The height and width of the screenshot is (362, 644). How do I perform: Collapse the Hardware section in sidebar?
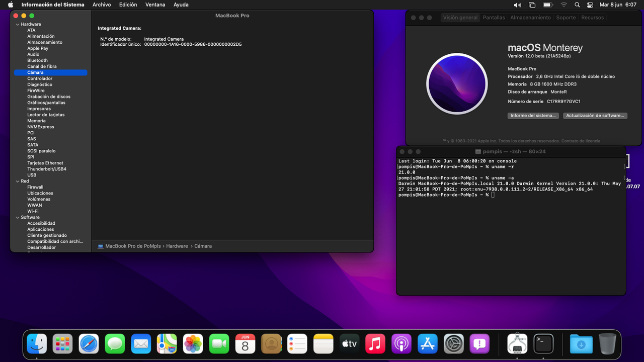(x=18, y=24)
